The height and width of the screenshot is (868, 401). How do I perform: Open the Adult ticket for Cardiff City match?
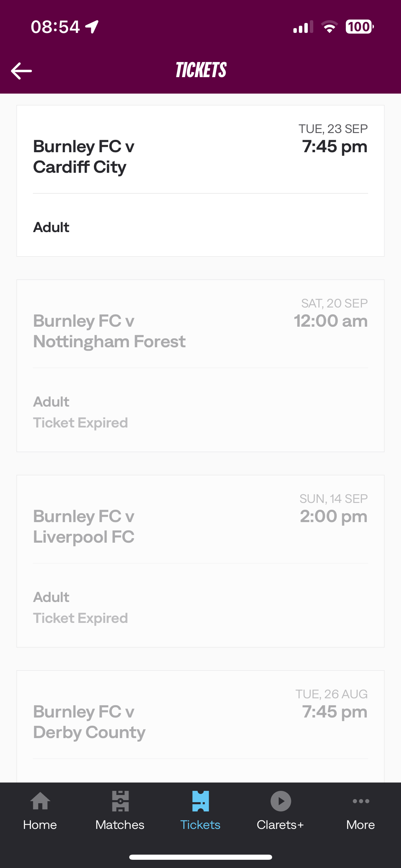[x=51, y=227]
